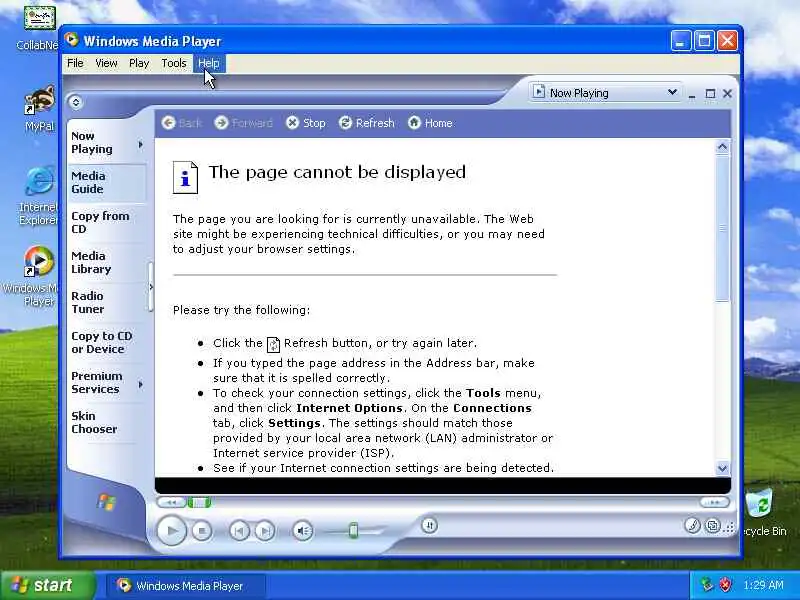The image size is (800, 600).
Task: Open the Skin Chooser section
Action: click(107, 422)
